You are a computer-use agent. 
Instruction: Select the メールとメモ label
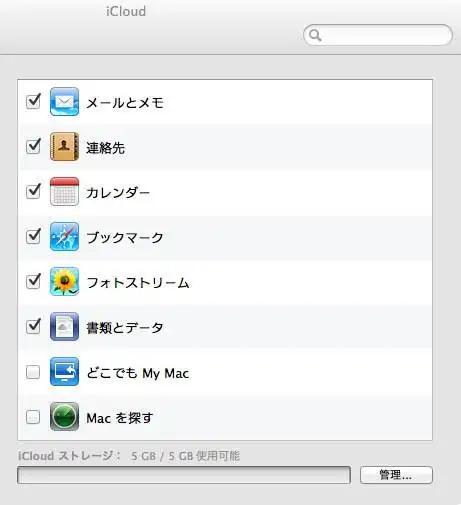pos(125,102)
